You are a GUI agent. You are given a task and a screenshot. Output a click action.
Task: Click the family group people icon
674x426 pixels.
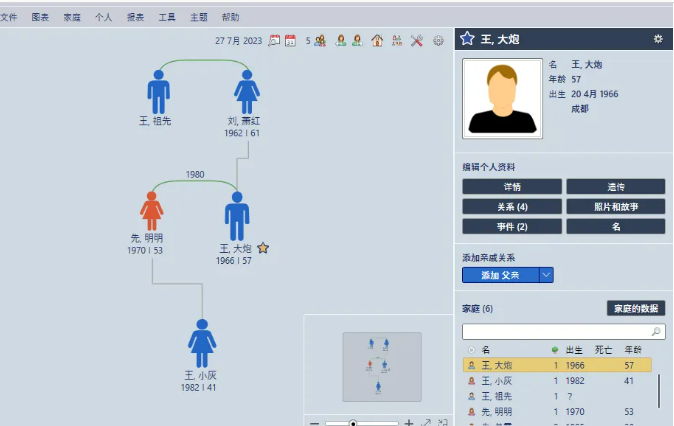(320, 41)
